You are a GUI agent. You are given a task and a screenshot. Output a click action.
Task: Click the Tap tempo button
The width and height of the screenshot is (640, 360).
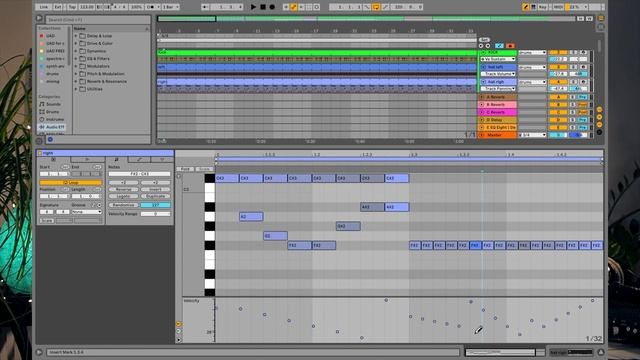(72, 7)
